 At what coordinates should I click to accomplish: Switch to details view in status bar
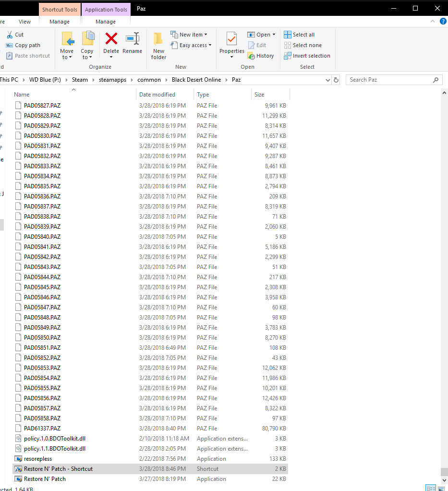click(431, 488)
